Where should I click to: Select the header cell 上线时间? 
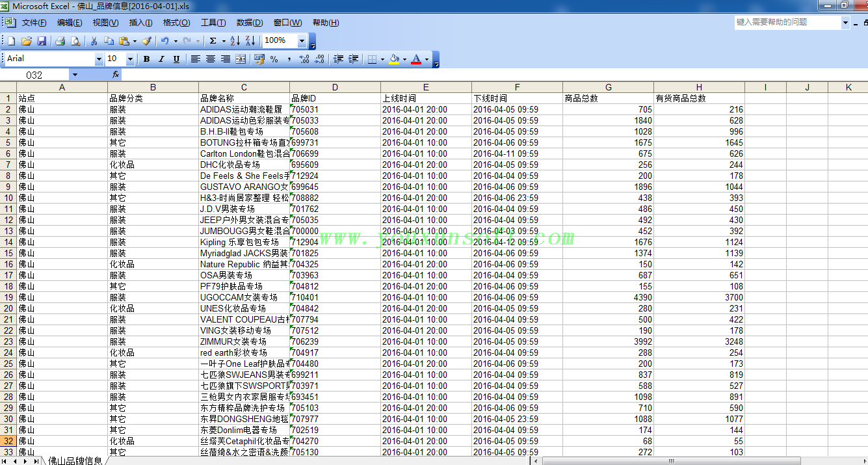426,98
